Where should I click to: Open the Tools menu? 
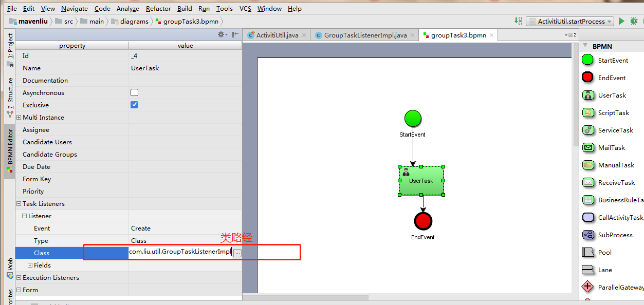224,8
